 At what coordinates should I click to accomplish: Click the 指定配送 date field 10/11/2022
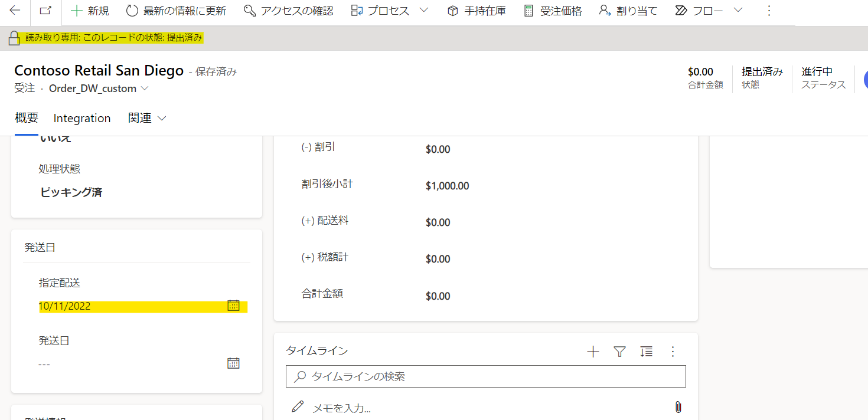click(x=143, y=306)
